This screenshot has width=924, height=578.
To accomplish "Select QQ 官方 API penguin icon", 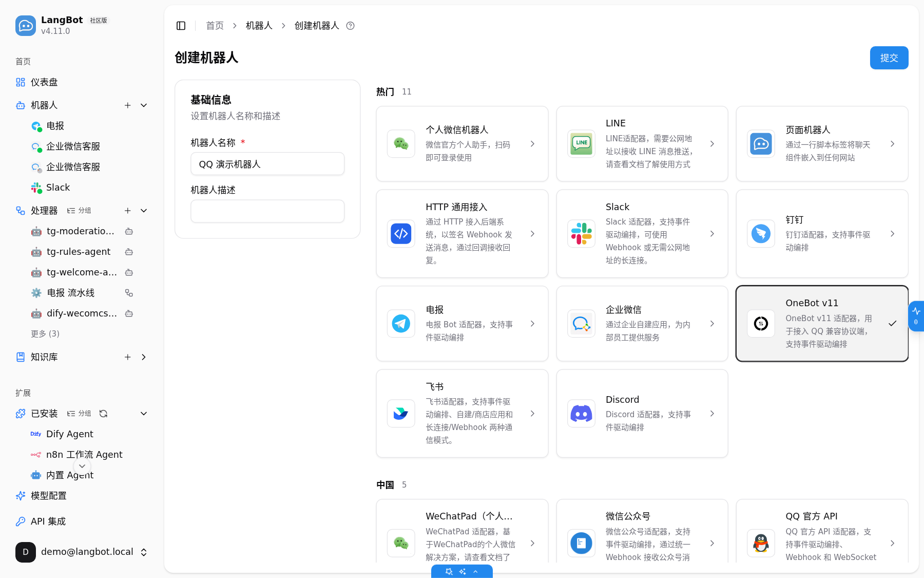I will click(x=761, y=543).
